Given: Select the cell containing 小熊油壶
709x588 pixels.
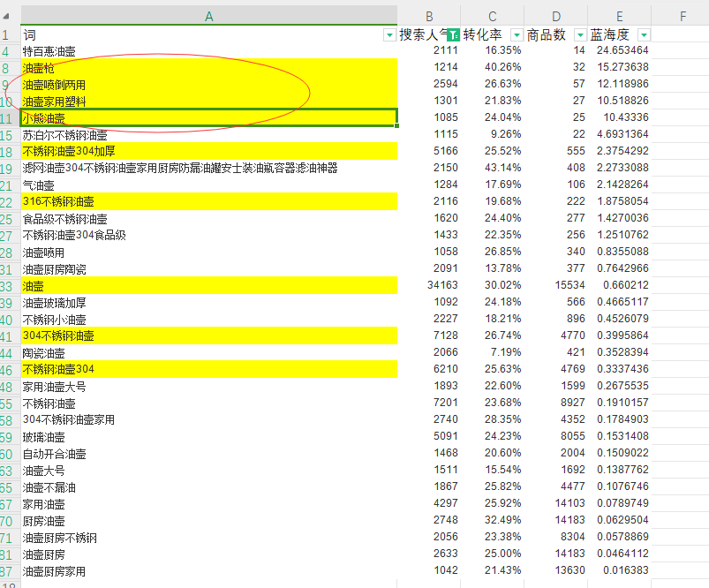Looking at the screenshot, I should (208, 117).
